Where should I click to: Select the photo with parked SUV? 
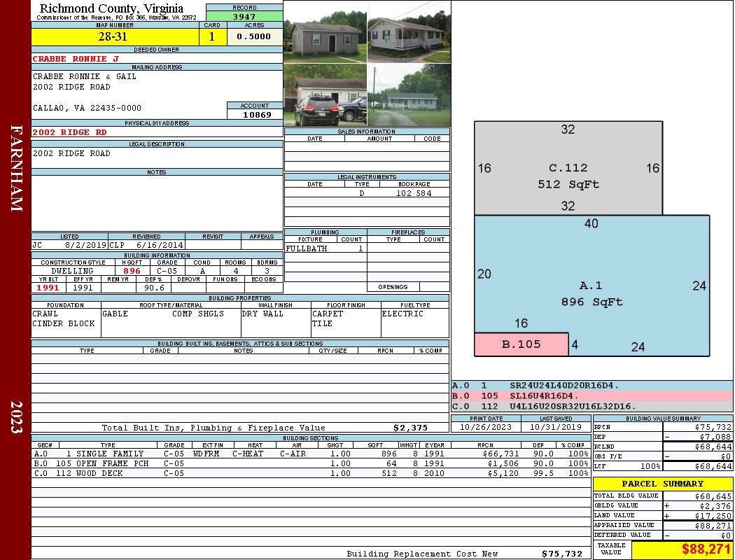click(x=325, y=95)
